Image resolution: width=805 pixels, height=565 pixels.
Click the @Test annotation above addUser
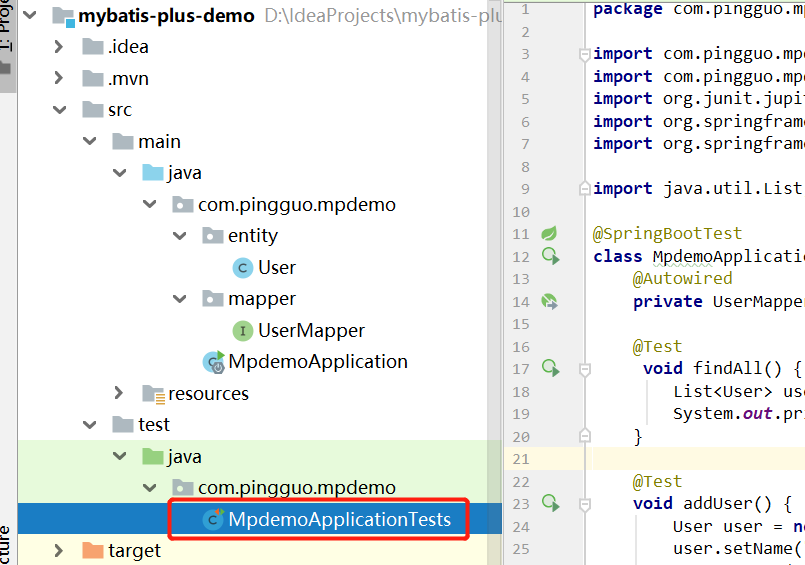click(x=657, y=481)
